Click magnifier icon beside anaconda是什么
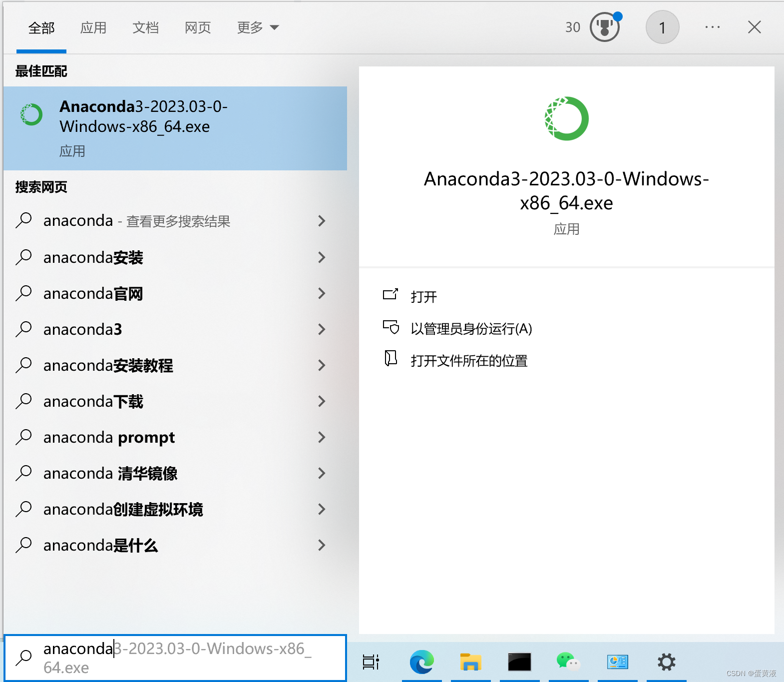 (x=23, y=545)
